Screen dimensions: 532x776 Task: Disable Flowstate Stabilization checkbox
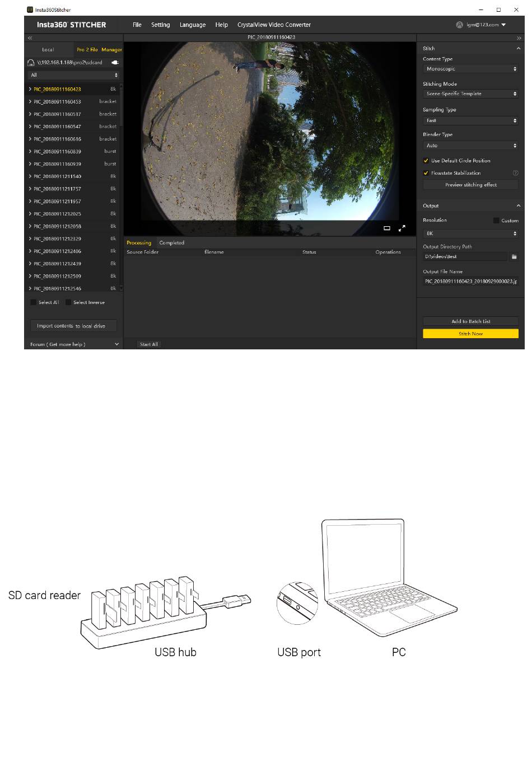[426, 173]
